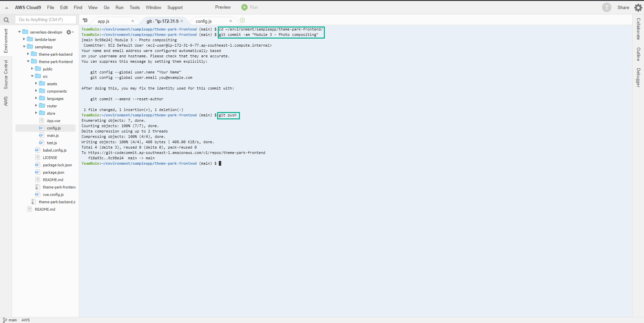Viewport: 644px width, 323px height.
Task: Open the Edit menu
Action: click(x=64, y=7)
